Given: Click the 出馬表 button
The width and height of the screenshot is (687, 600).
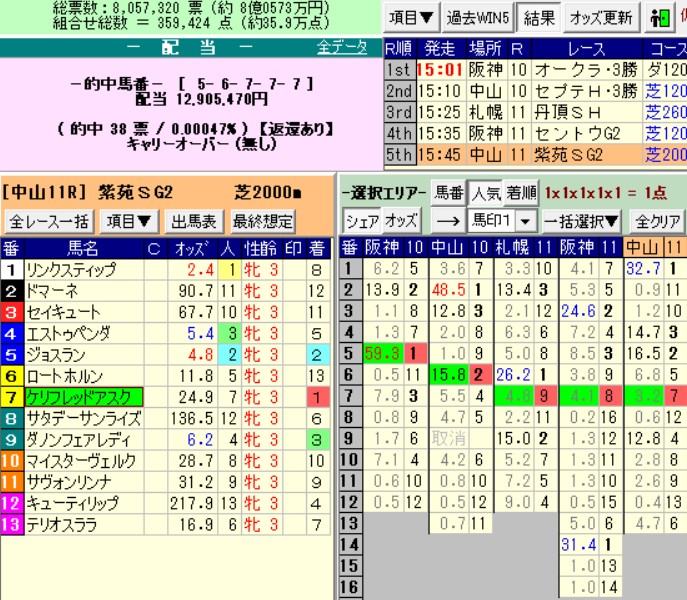Looking at the screenshot, I should click(x=192, y=221).
